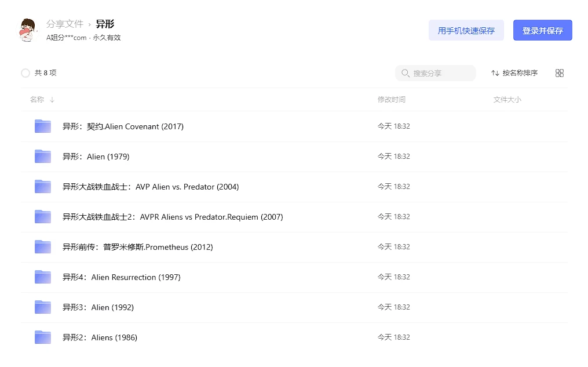This screenshot has width=588, height=367.
Task: Click folder icon for Alien Resurrection (1997)
Action: tap(43, 277)
